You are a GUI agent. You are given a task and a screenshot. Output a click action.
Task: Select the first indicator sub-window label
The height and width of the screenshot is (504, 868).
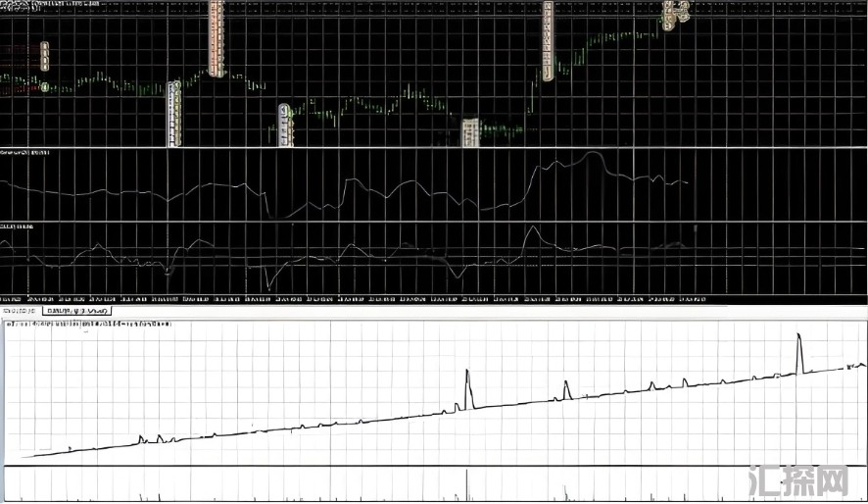click(25, 154)
